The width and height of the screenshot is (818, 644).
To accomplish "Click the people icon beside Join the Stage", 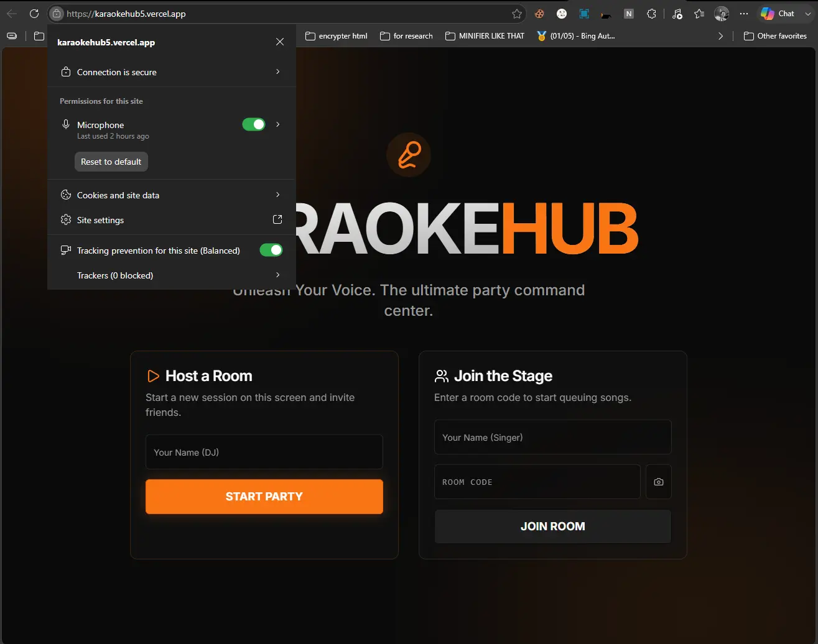I will click(x=442, y=376).
